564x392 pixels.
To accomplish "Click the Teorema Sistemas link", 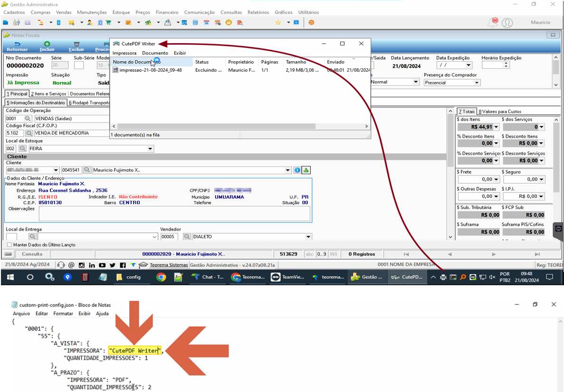I will (x=169, y=265).
